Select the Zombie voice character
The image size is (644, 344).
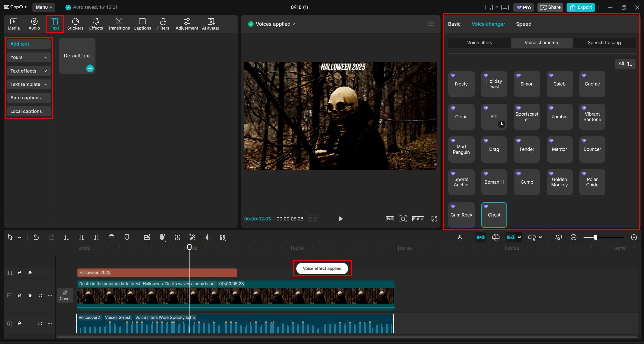tap(559, 117)
